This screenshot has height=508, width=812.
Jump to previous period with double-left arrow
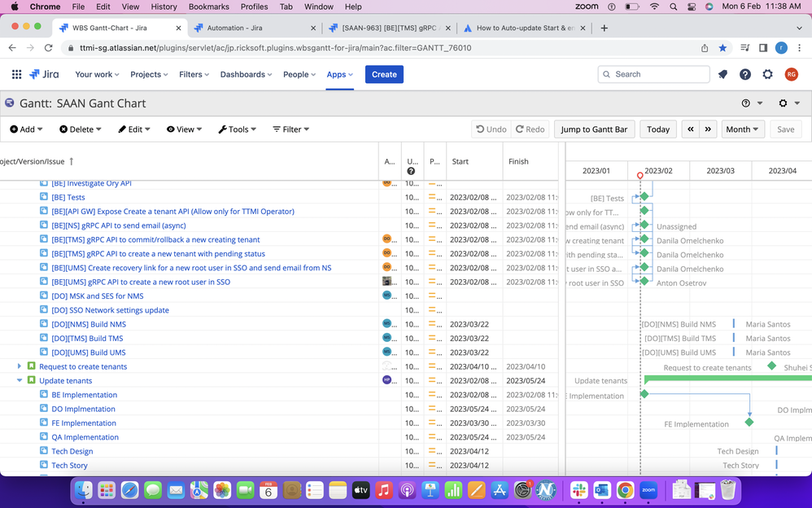point(690,129)
